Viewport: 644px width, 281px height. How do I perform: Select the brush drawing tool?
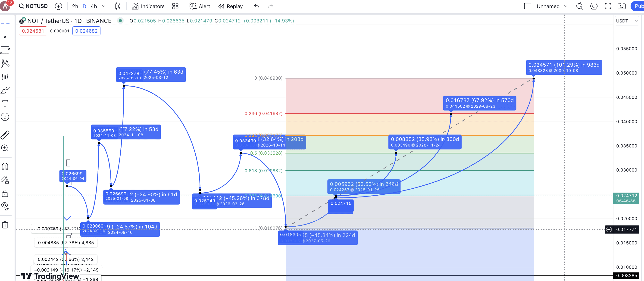(5, 90)
